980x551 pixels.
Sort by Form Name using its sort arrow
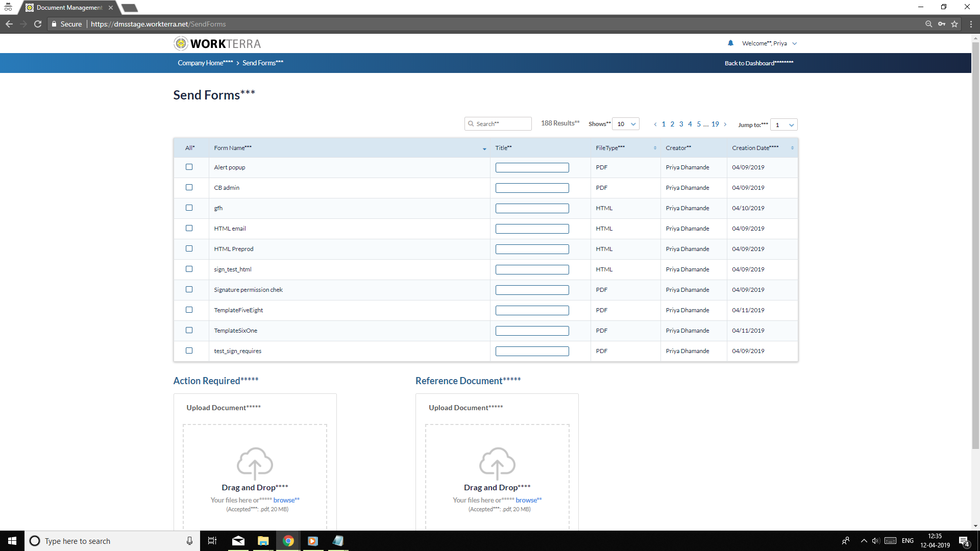(483, 149)
